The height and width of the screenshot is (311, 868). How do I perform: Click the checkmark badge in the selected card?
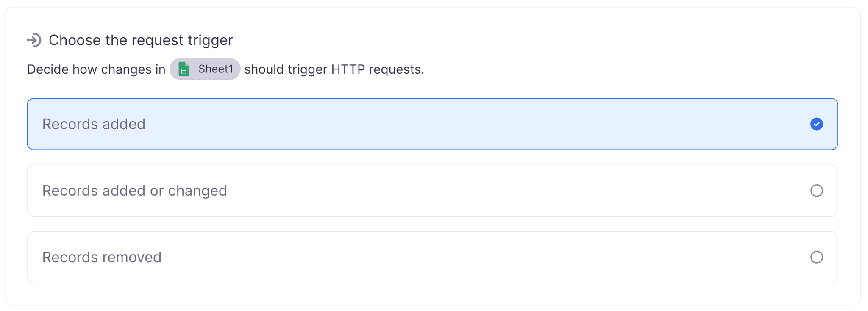click(816, 124)
